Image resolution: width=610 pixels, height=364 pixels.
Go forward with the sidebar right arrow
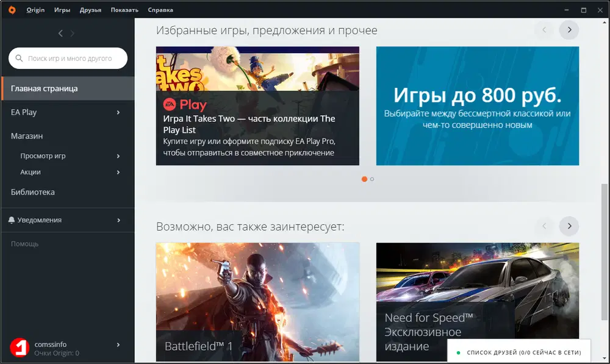tap(73, 34)
